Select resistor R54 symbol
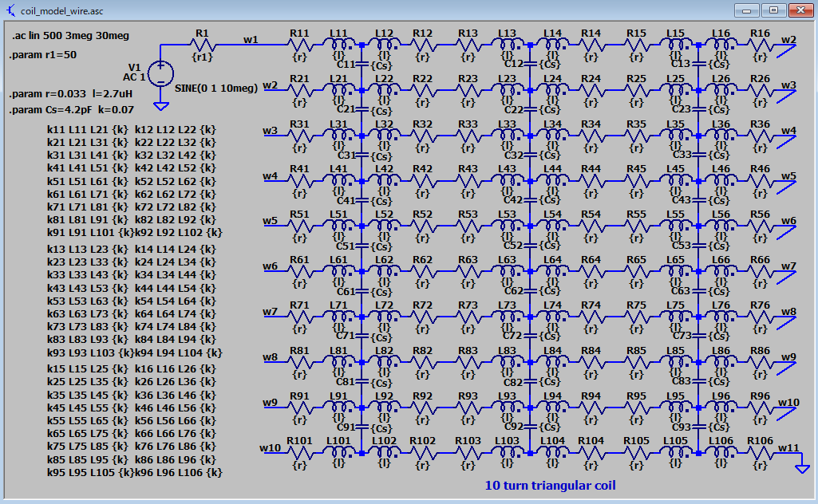The width and height of the screenshot is (818, 504). point(591,226)
